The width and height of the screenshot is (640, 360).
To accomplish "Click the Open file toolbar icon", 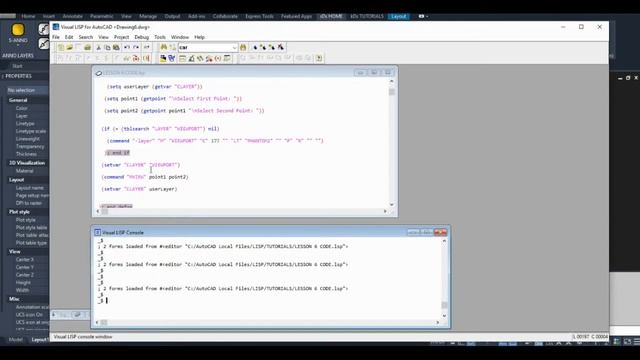I will 69,47.
